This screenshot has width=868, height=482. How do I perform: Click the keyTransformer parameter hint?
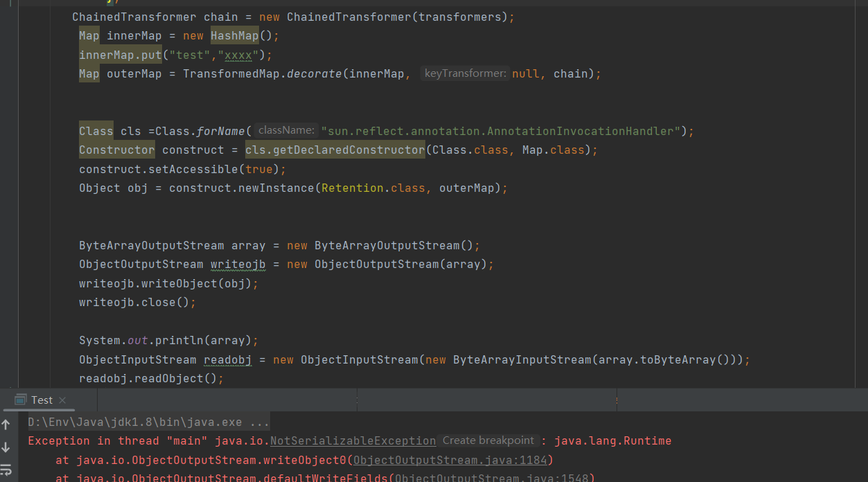point(464,73)
